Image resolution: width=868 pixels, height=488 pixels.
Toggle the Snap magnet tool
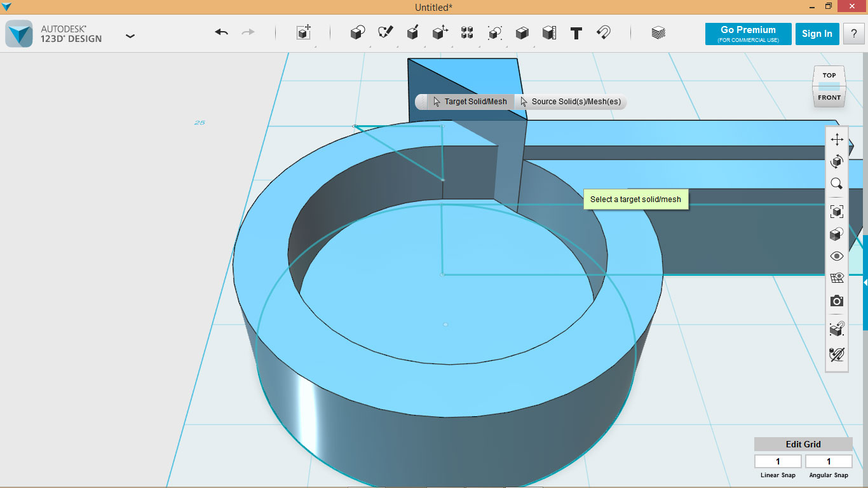[x=604, y=33]
